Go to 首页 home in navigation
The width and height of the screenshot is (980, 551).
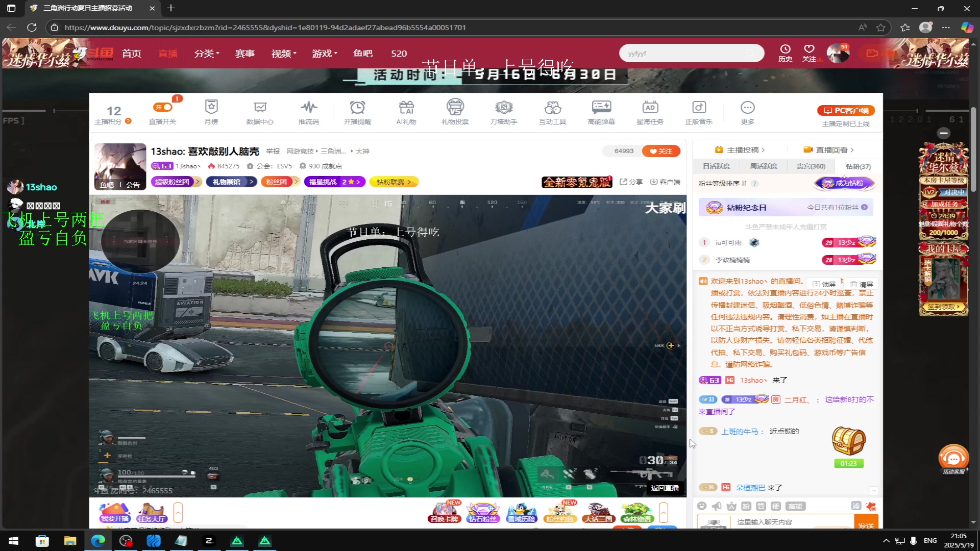pos(132,54)
